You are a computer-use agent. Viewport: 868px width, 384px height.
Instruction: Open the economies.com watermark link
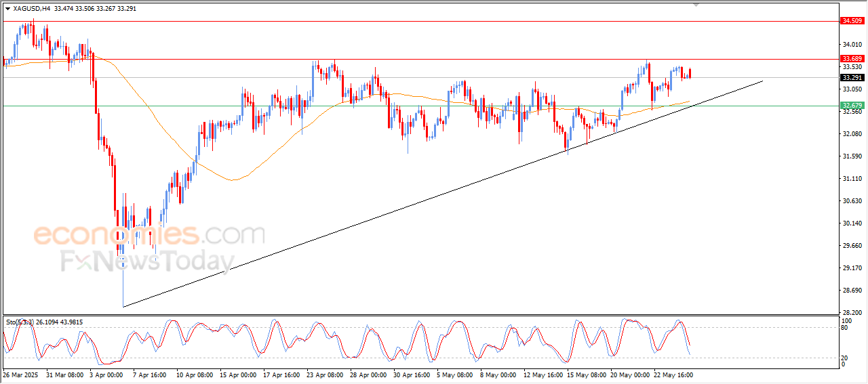point(149,235)
